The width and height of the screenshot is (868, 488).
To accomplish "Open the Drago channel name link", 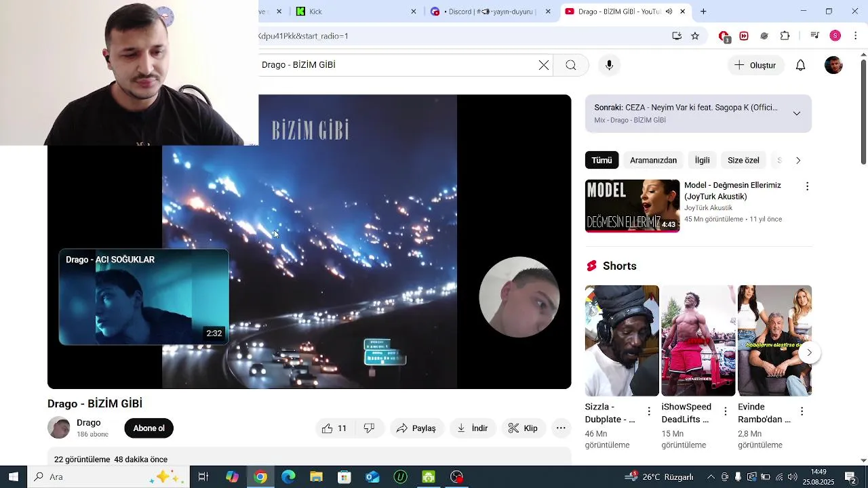I will tap(89, 422).
